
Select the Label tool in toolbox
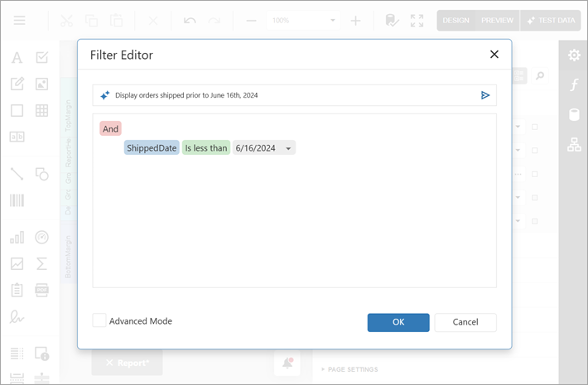point(17,57)
